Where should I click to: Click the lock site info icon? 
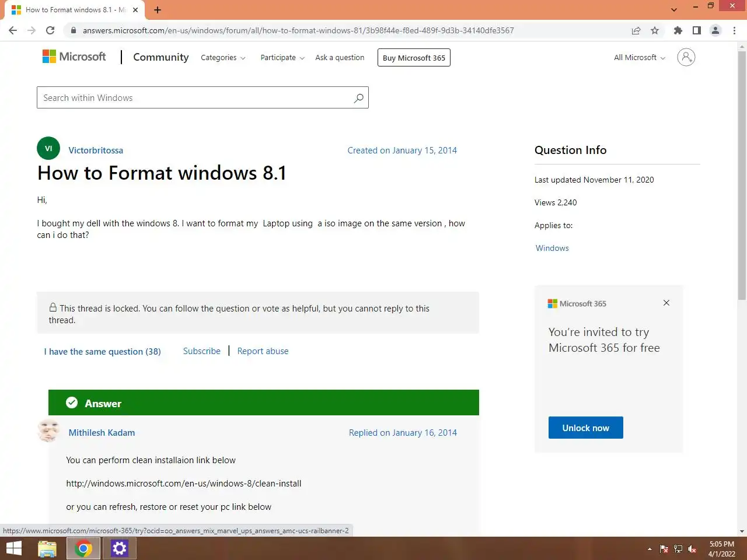tap(73, 30)
